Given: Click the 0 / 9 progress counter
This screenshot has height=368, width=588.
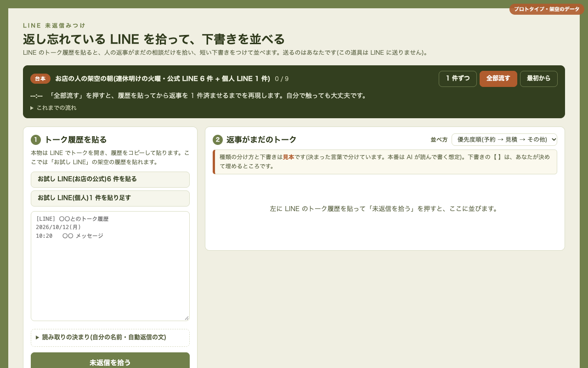Looking at the screenshot, I should pos(282,79).
